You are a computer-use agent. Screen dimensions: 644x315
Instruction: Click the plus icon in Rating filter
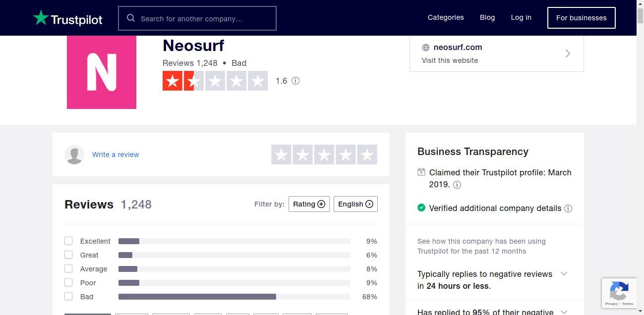(x=321, y=204)
